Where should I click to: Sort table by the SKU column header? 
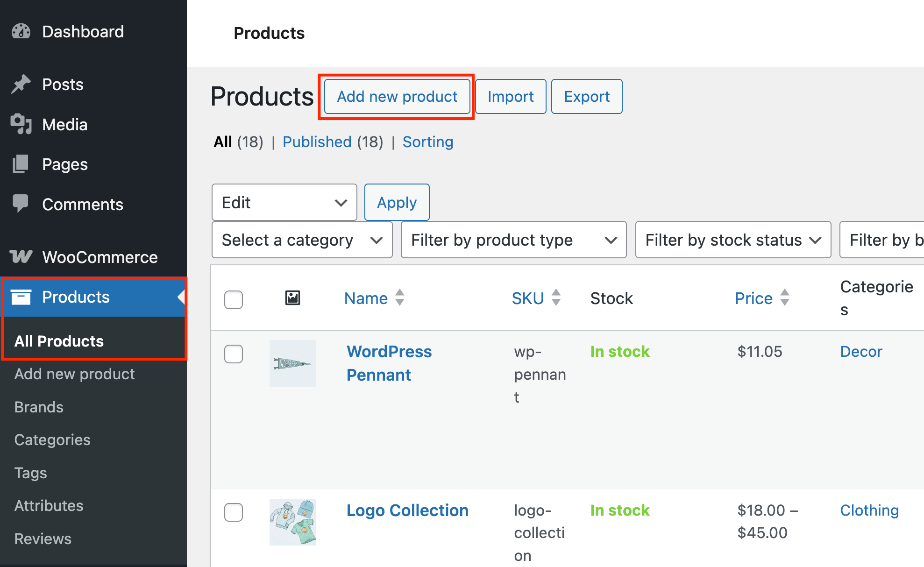point(528,298)
